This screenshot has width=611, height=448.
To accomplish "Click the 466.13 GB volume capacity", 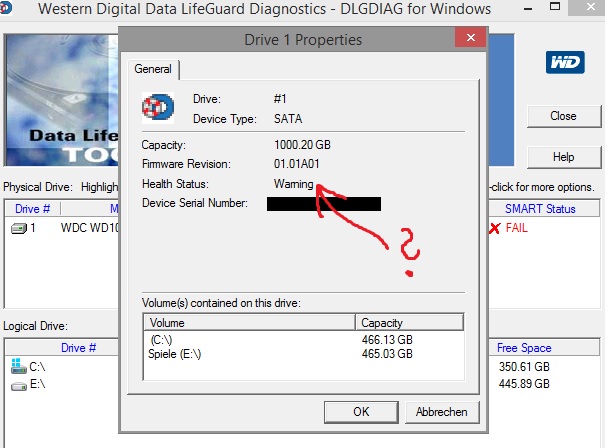I will 387,340.
